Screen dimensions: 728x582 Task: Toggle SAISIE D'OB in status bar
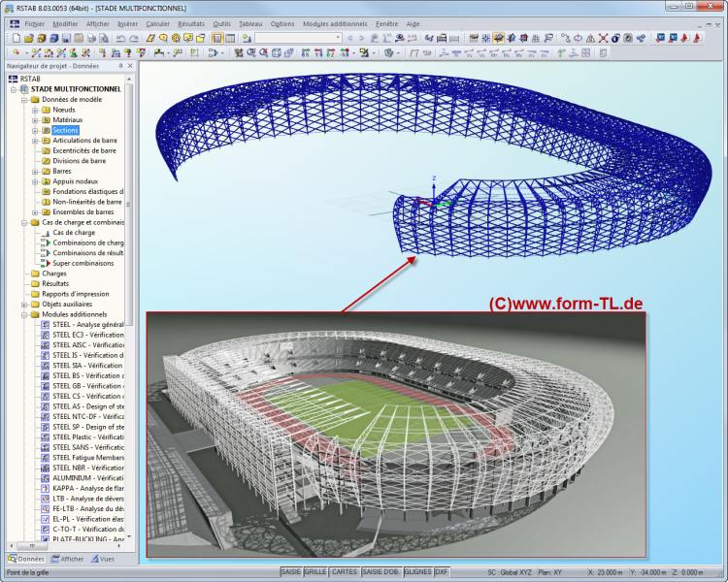pos(381,571)
